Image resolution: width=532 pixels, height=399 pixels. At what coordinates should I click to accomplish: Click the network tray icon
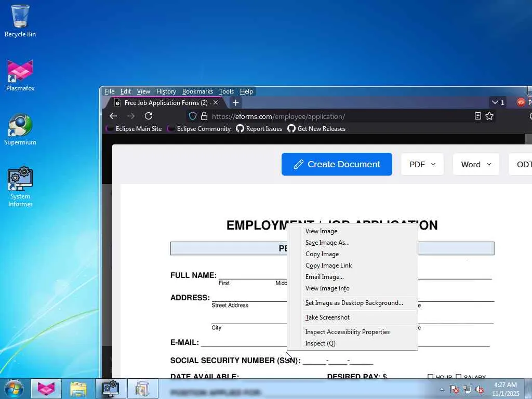[x=467, y=390]
